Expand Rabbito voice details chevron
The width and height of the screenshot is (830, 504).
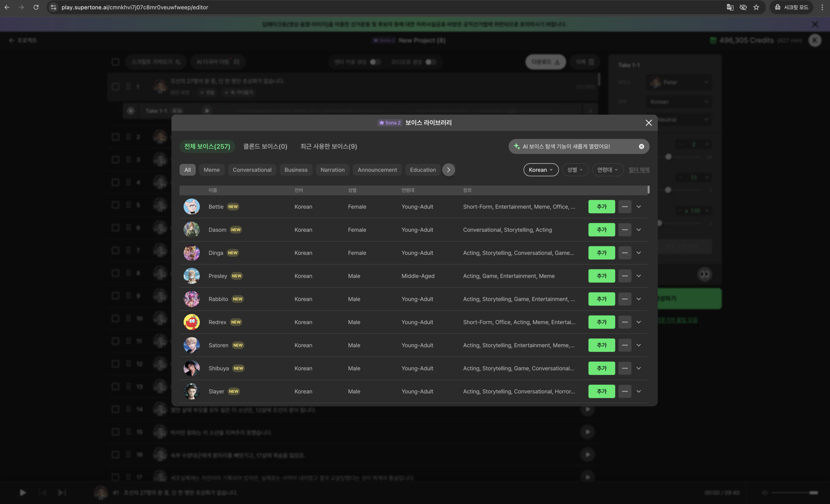[638, 299]
